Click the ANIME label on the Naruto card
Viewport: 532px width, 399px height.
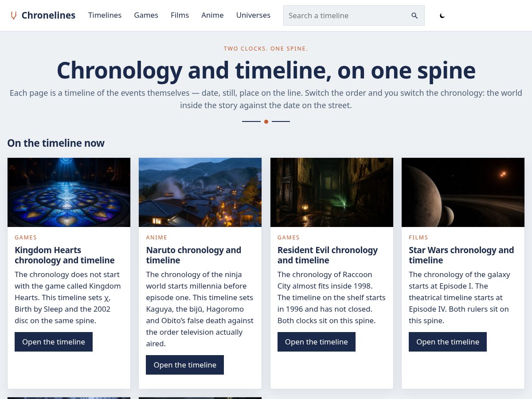click(x=156, y=238)
